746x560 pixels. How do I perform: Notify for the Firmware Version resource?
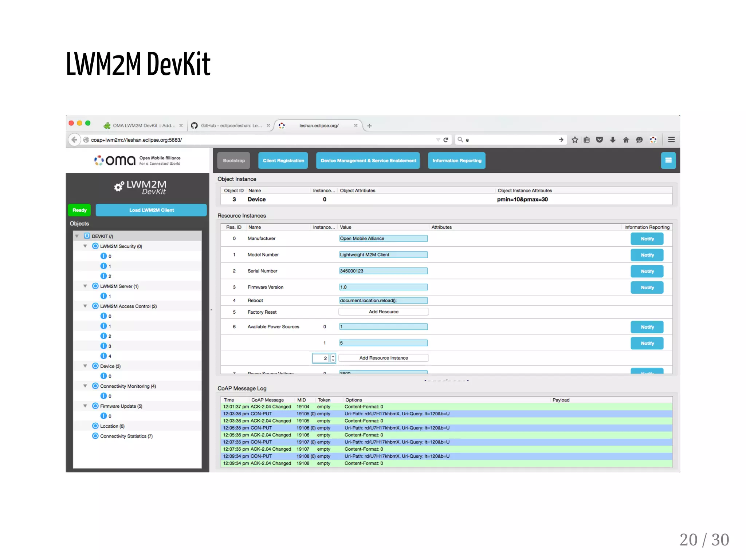(647, 287)
